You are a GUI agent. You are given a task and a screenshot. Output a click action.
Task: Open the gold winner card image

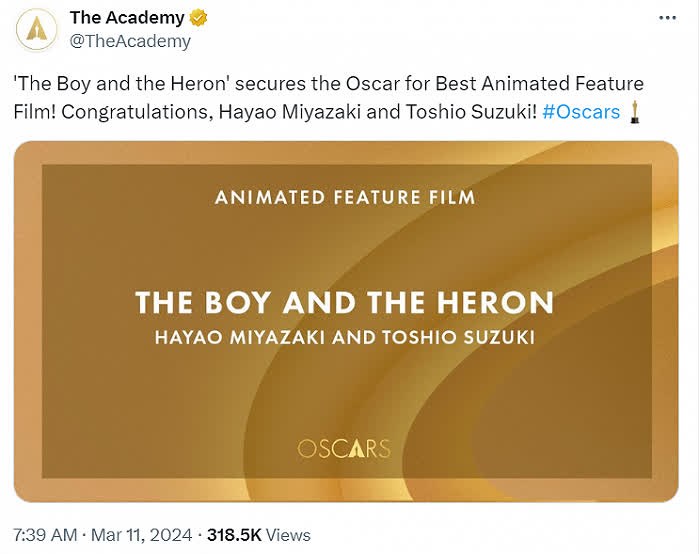pos(346,321)
